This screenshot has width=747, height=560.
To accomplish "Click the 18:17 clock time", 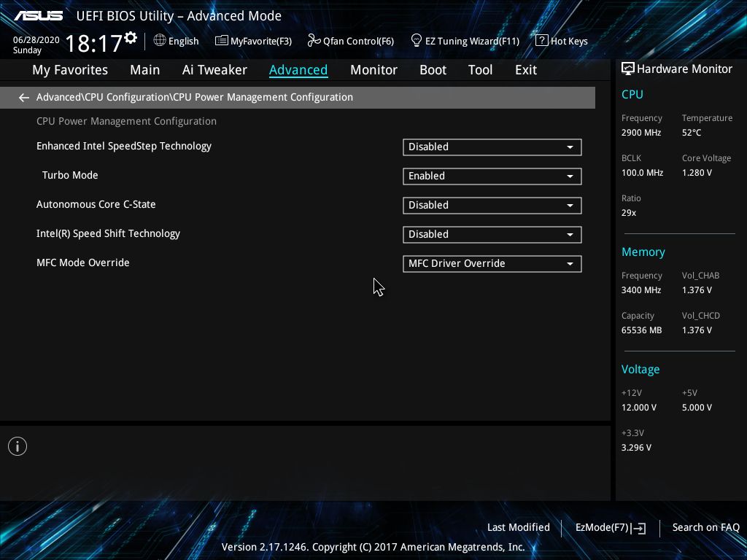I will pyautogui.click(x=94, y=44).
